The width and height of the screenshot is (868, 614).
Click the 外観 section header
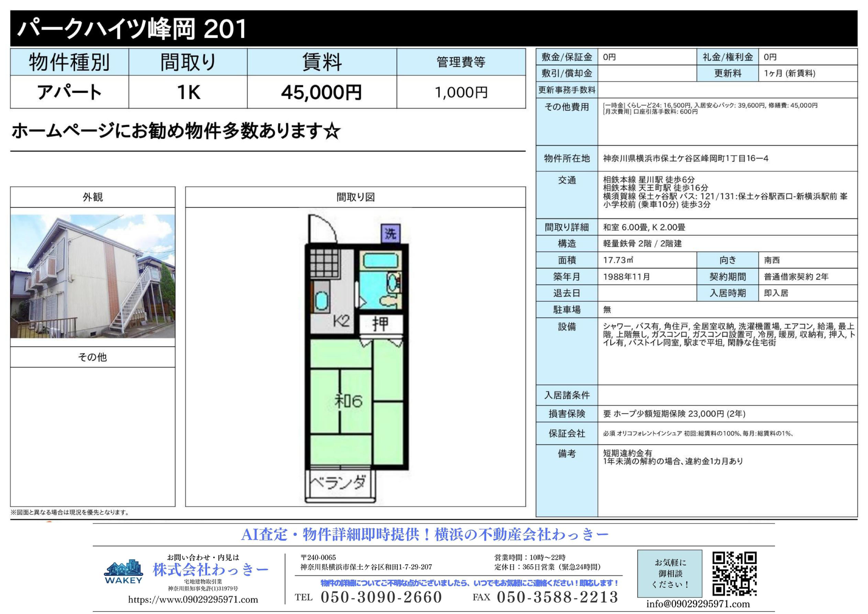(93, 197)
